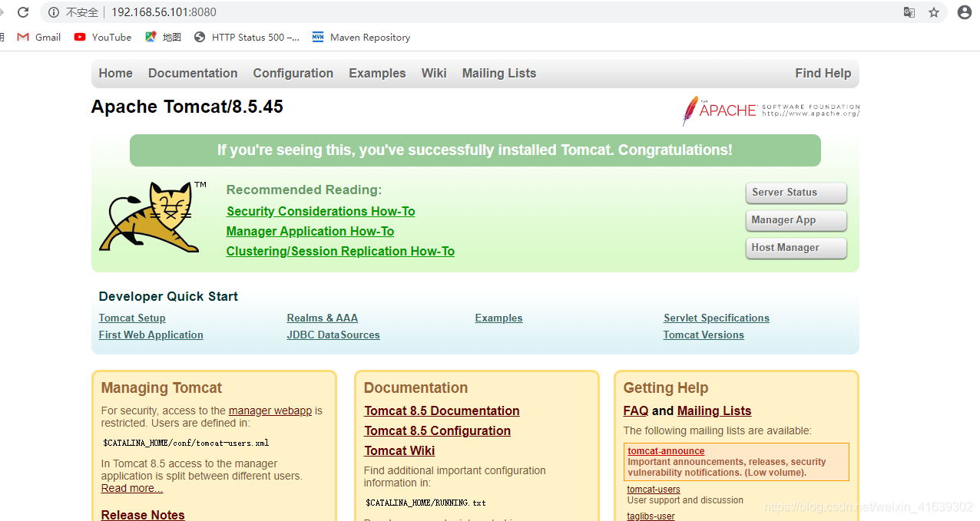Open Documentation in the nav bar
The height and width of the screenshot is (521, 980).
pos(193,74)
